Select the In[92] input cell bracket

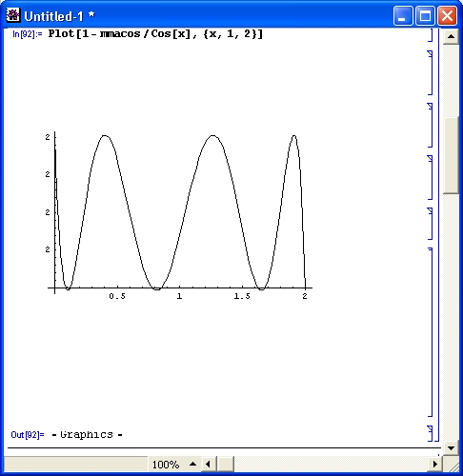(431, 34)
